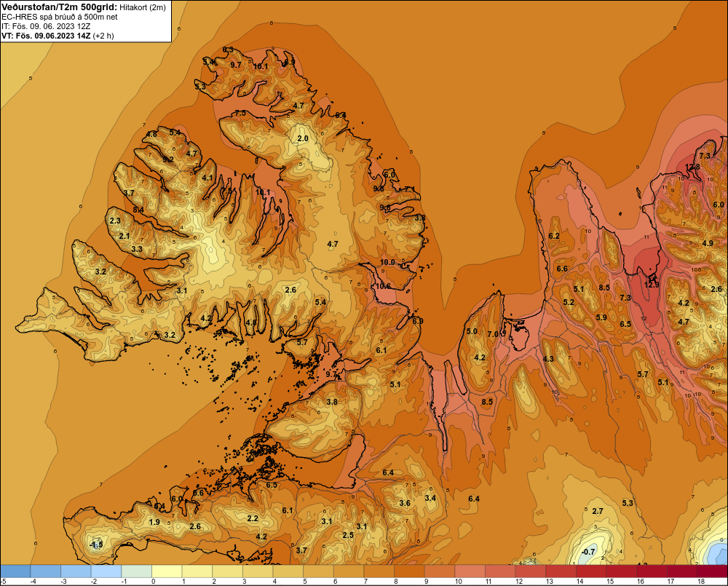Click legend swatch between 0 and 1
The image size is (728, 586).
(167, 571)
